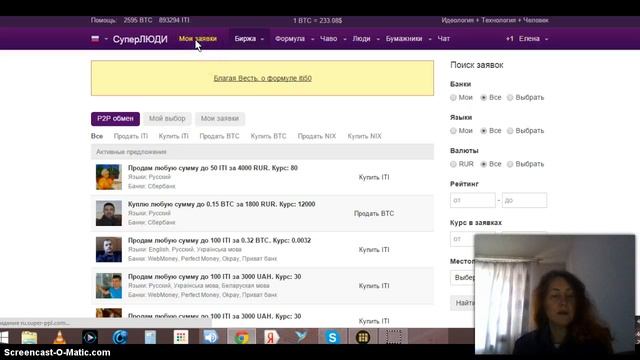
Task: Select Банки option Мои
Action: point(453,98)
